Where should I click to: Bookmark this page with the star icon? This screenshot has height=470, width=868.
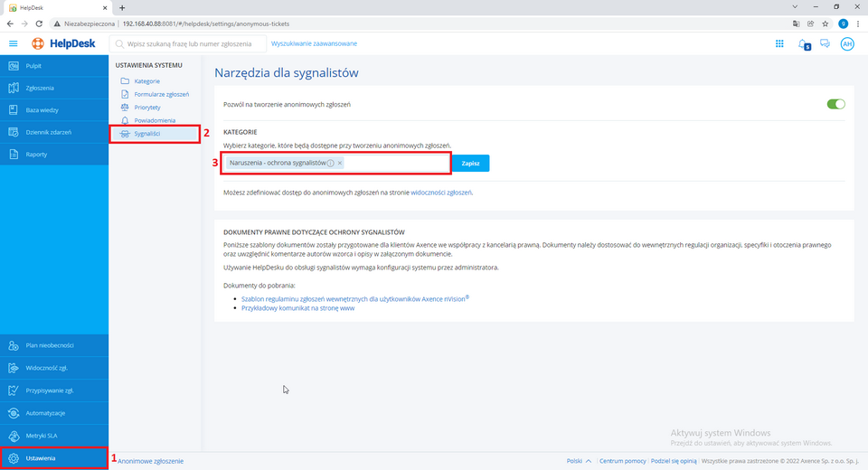(x=826, y=23)
